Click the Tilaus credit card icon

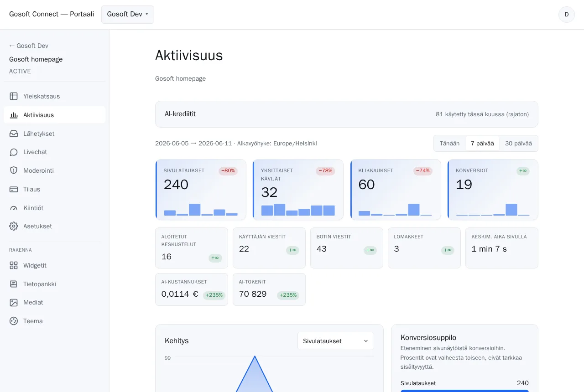coord(14,189)
